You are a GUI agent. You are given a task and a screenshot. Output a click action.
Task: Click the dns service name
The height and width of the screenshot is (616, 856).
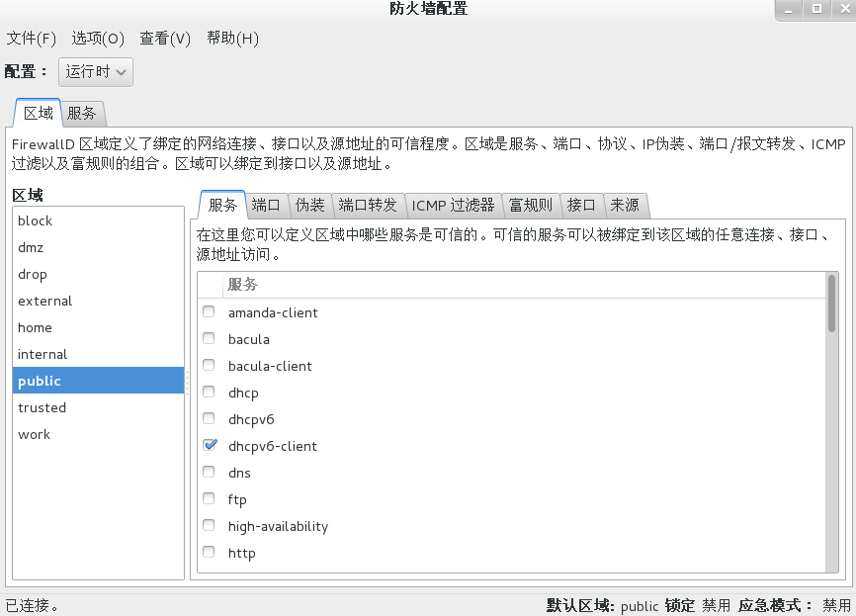click(x=239, y=473)
